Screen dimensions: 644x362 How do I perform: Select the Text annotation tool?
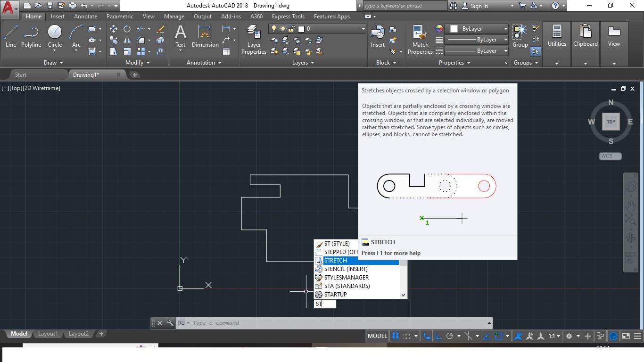180,37
